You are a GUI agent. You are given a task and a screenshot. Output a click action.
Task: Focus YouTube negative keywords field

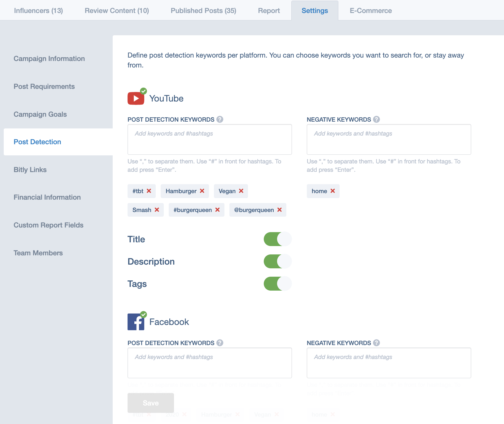(x=389, y=140)
